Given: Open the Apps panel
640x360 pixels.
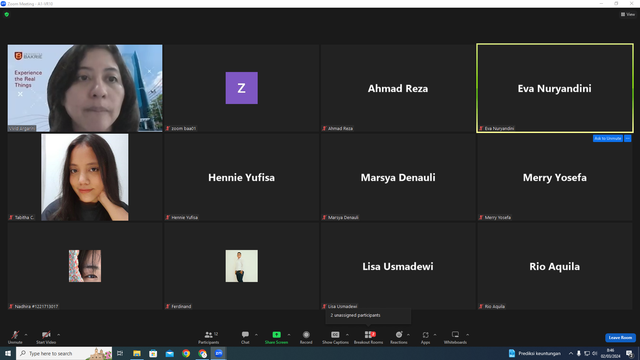Looking at the screenshot, I should click(425, 337).
